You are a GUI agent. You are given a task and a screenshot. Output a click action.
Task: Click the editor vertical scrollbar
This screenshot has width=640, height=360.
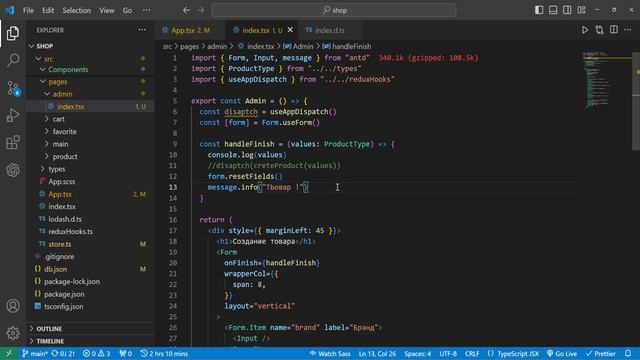636,102
